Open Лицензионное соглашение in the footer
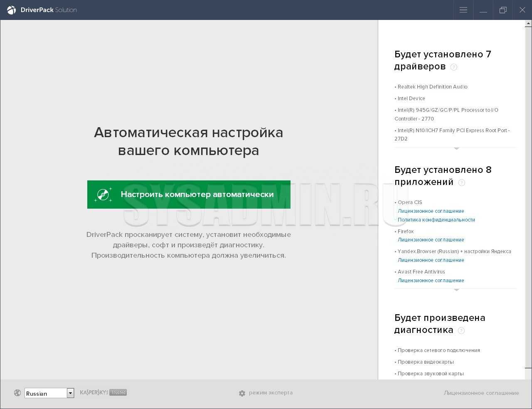This screenshot has width=532, height=409. [x=481, y=393]
